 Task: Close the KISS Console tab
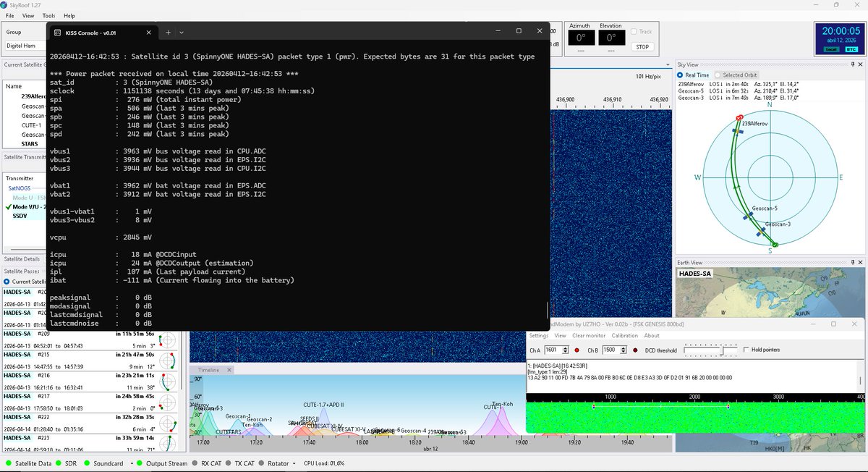coord(149,32)
